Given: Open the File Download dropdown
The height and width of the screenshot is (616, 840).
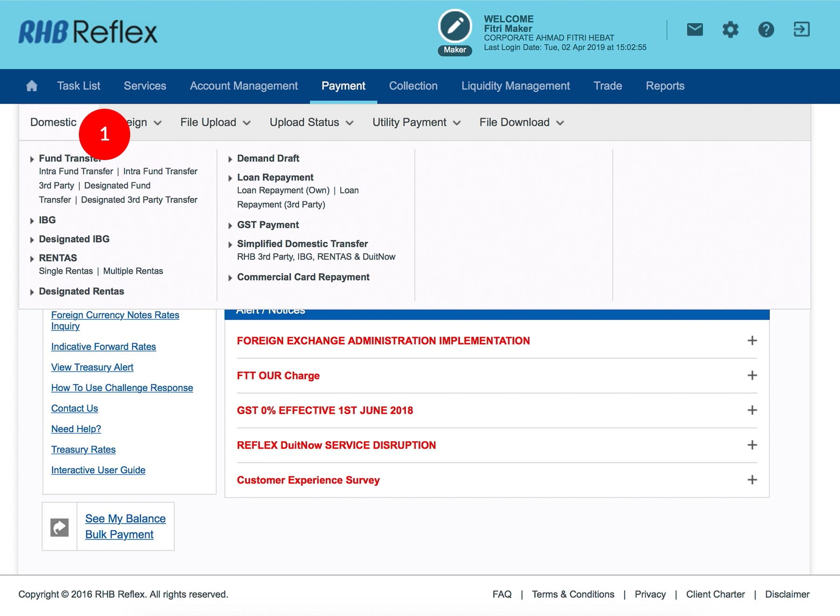Looking at the screenshot, I should pyautogui.click(x=521, y=122).
